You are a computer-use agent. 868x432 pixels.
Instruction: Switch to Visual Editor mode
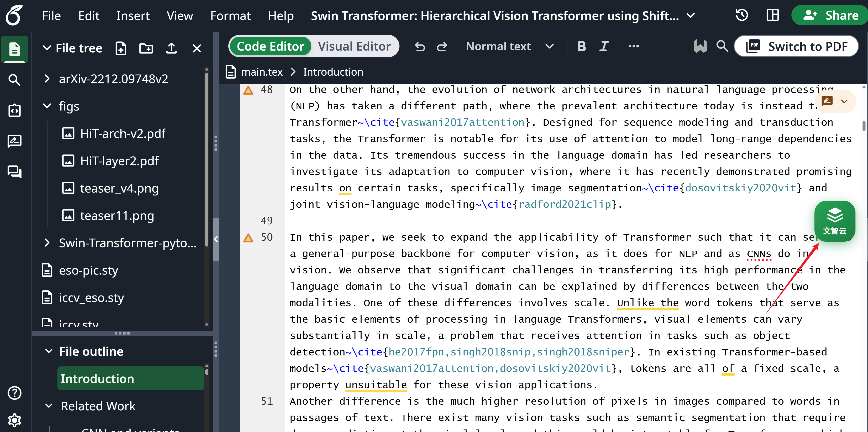(354, 46)
